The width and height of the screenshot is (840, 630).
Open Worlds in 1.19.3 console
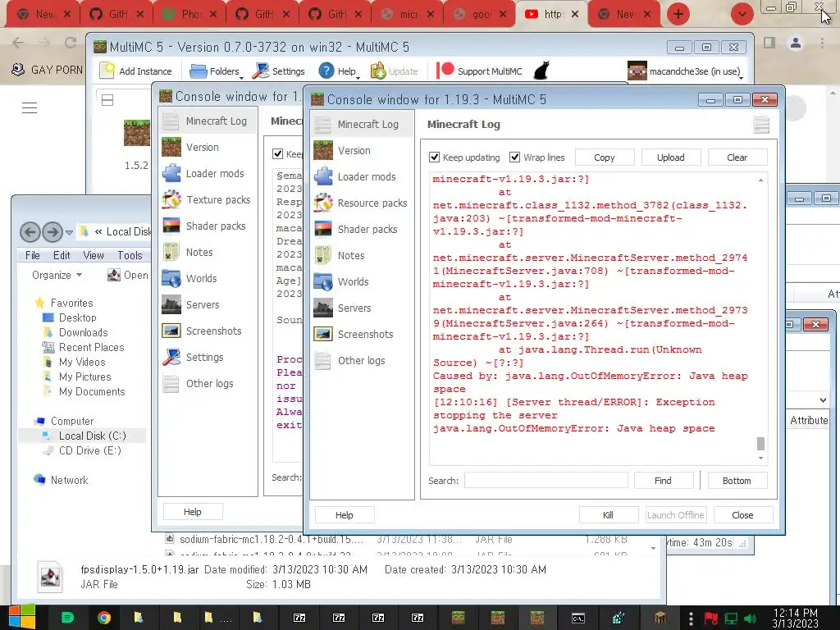(362, 282)
